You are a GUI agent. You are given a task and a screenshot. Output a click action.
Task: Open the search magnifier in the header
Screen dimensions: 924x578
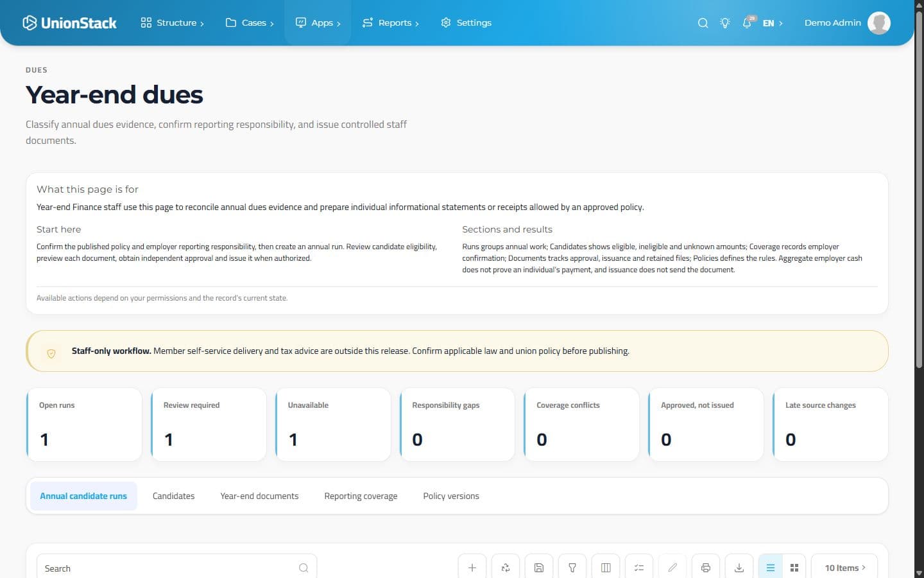point(703,23)
